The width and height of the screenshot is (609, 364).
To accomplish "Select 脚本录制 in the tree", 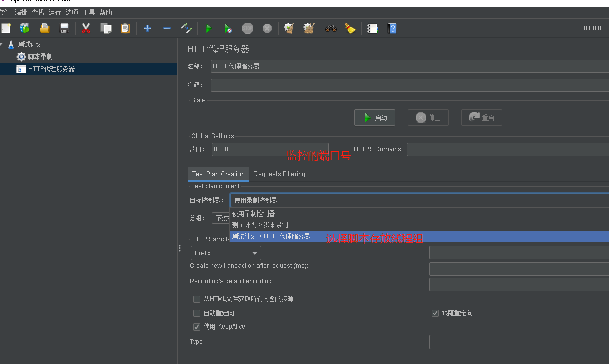I will click(x=41, y=56).
